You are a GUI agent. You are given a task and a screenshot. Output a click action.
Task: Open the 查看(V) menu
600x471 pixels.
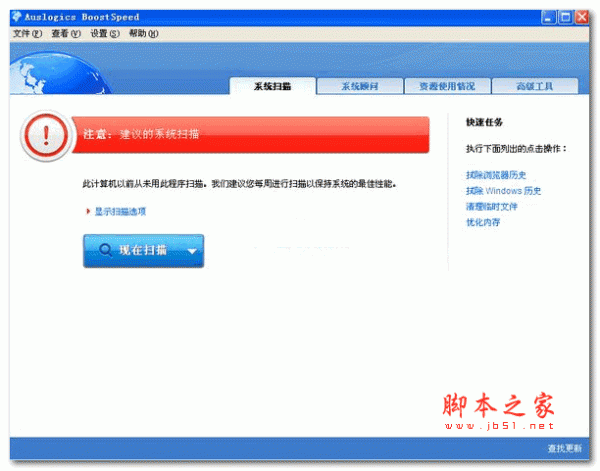point(66,34)
